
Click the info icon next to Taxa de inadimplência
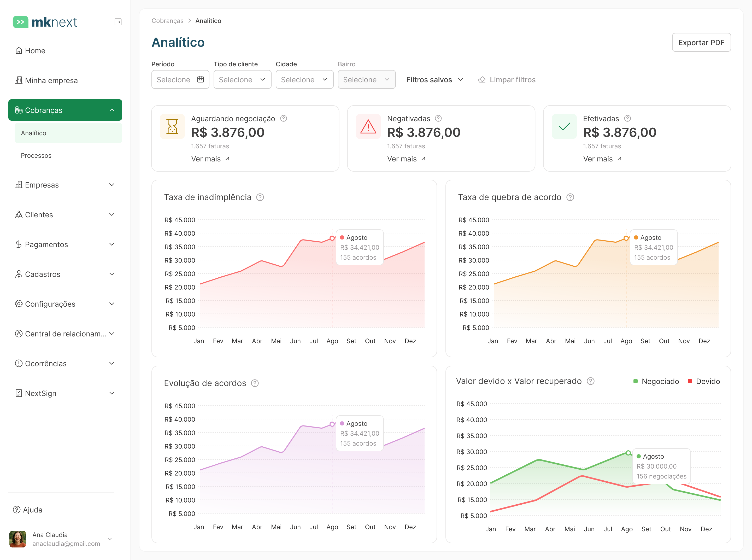260,197
